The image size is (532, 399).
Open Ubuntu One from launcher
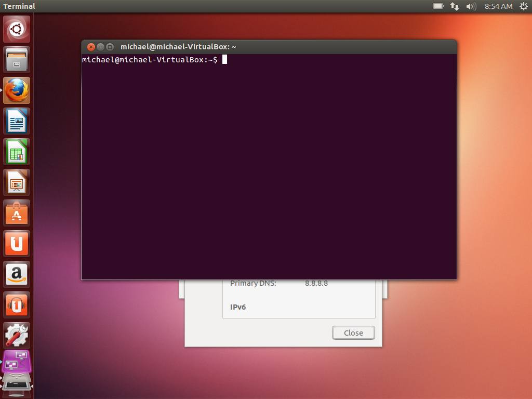click(17, 244)
